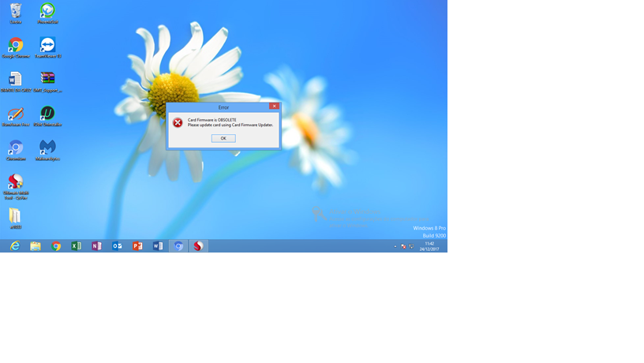Switch to QcFire app in taskbar
This screenshot has width=644, height=363.
[x=198, y=246]
